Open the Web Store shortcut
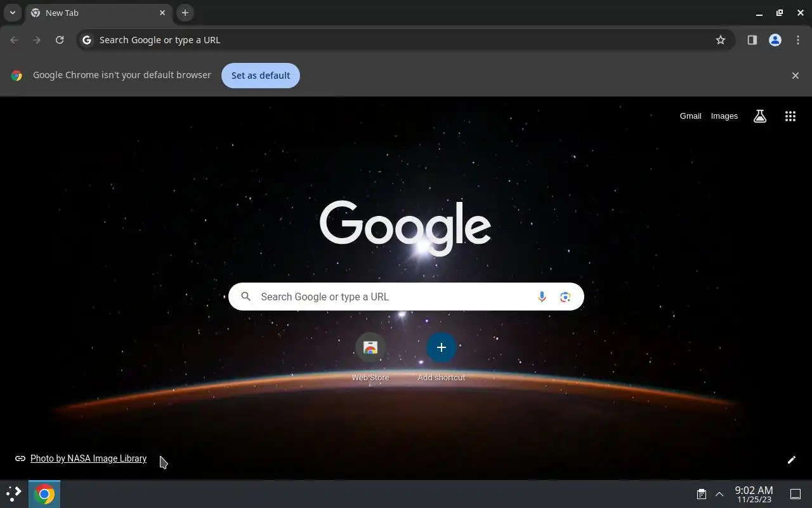Image resolution: width=812 pixels, height=508 pixels. (x=370, y=358)
